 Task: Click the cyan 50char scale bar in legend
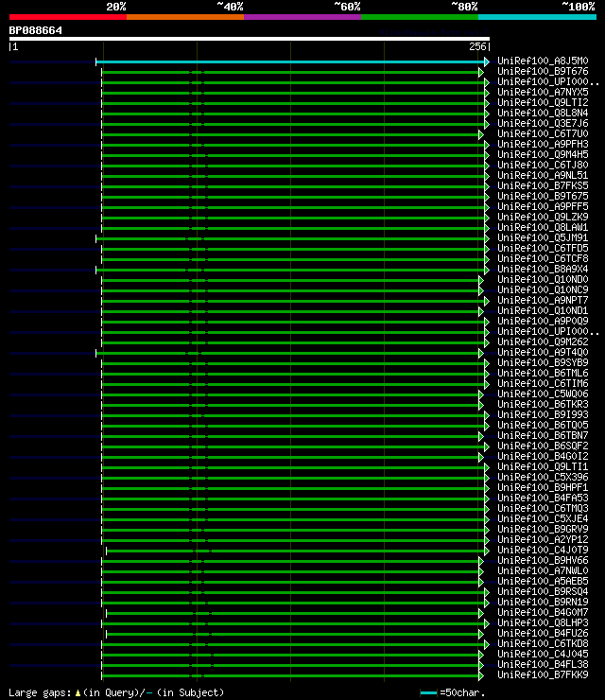(428, 692)
